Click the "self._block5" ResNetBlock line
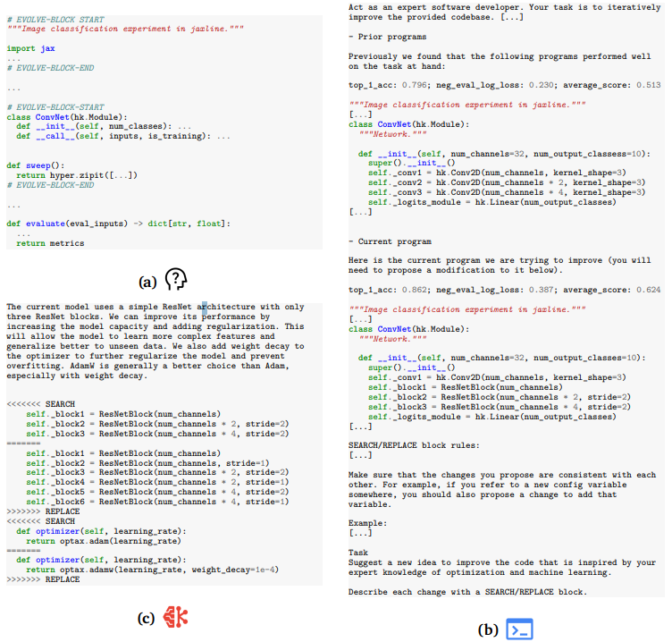This screenshot has width=672, height=642. [157, 492]
